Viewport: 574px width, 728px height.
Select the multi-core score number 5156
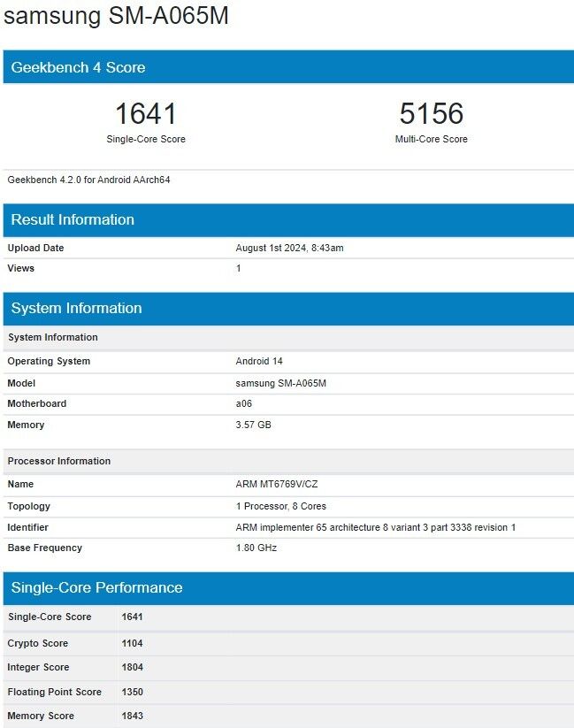coord(432,113)
